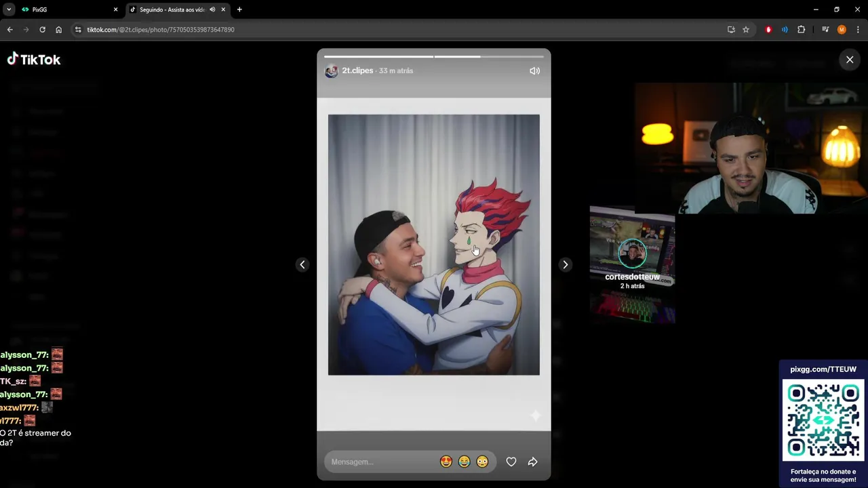The width and height of the screenshot is (868, 488).
Task: React with laughing-crying emoji
Action: coord(464,462)
